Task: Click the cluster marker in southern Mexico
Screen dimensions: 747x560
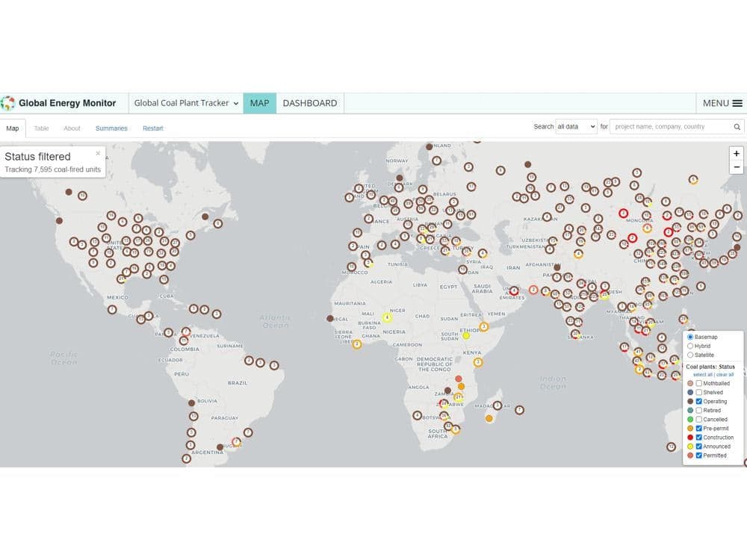Action: [112, 310]
